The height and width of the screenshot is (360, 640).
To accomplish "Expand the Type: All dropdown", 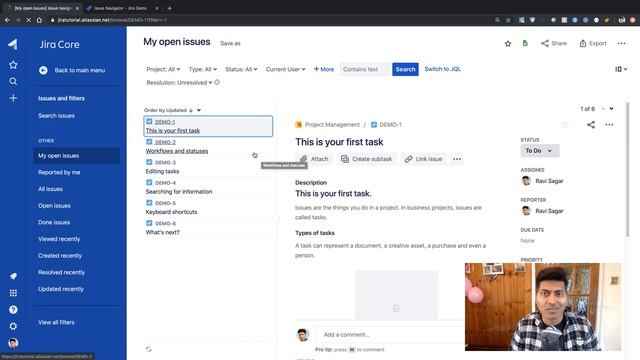I will pyautogui.click(x=203, y=69).
